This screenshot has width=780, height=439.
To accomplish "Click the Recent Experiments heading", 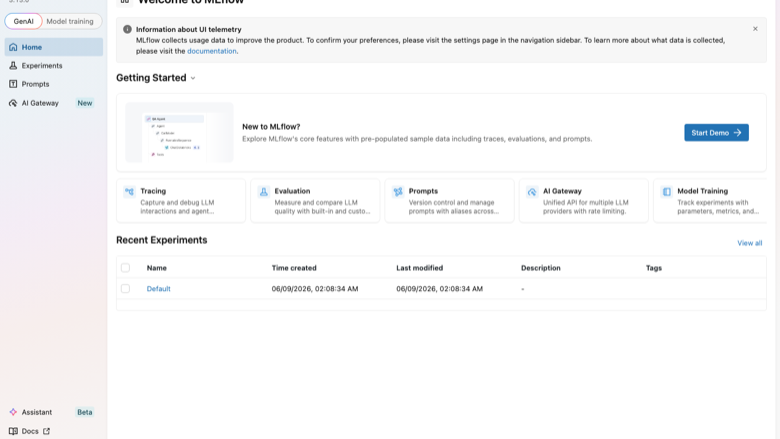I will [x=162, y=240].
